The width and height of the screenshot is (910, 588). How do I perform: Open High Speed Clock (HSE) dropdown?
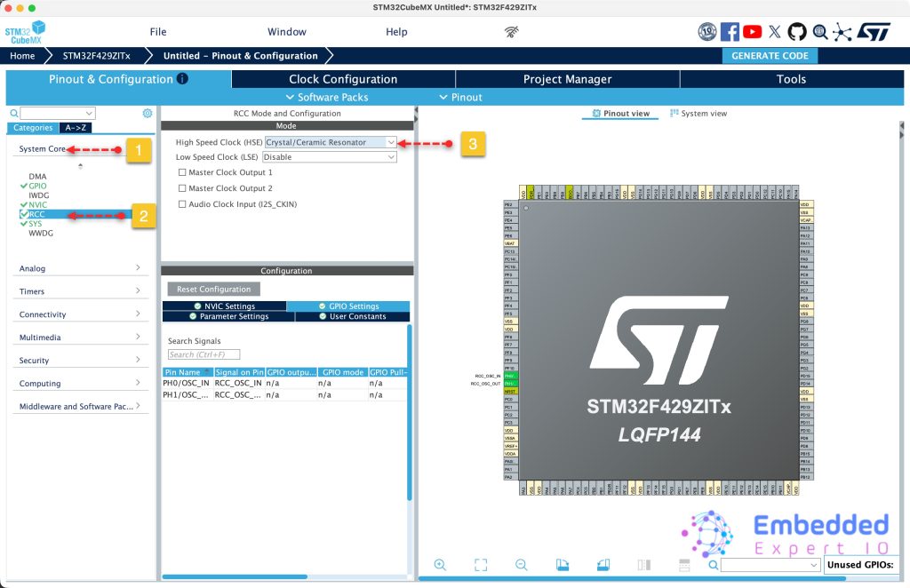331,142
